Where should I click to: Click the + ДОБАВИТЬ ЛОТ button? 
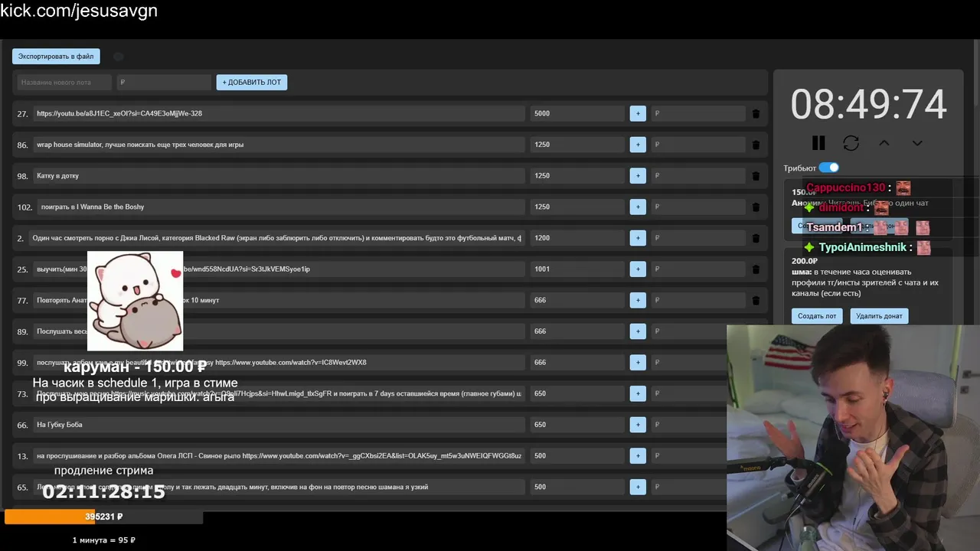click(252, 82)
